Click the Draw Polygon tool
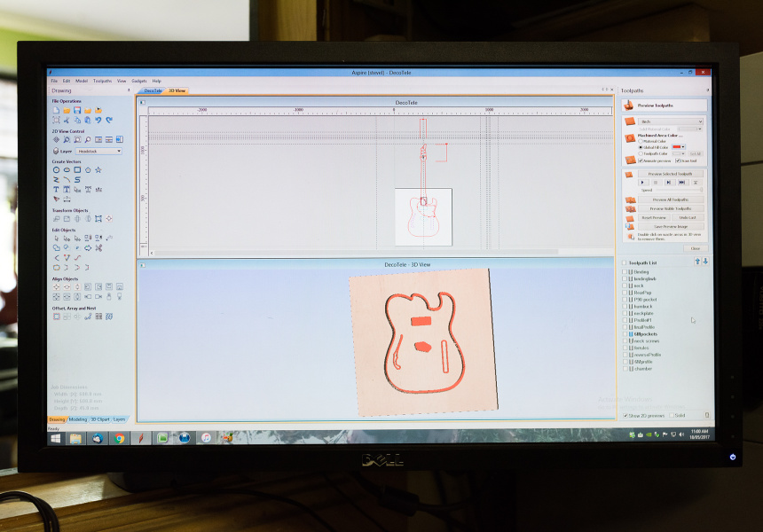The height and width of the screenshot is (532, 763). pos(88,169)
